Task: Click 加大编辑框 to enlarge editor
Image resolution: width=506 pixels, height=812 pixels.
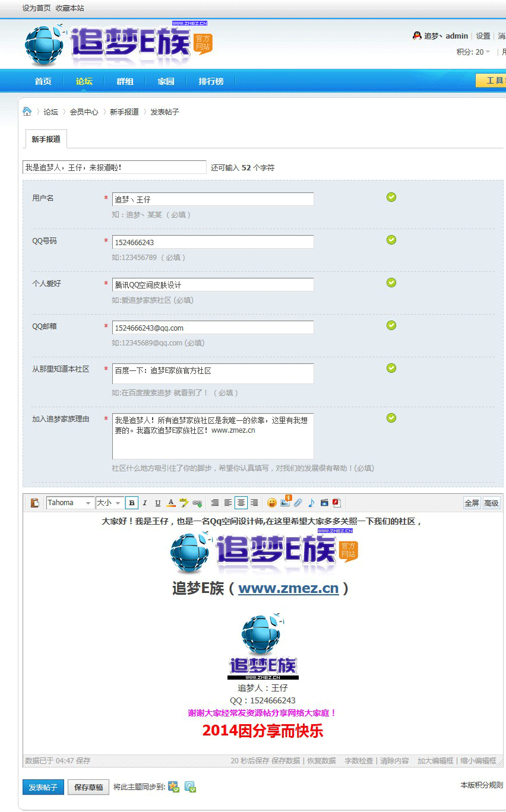Action: (x=435, y=760)
